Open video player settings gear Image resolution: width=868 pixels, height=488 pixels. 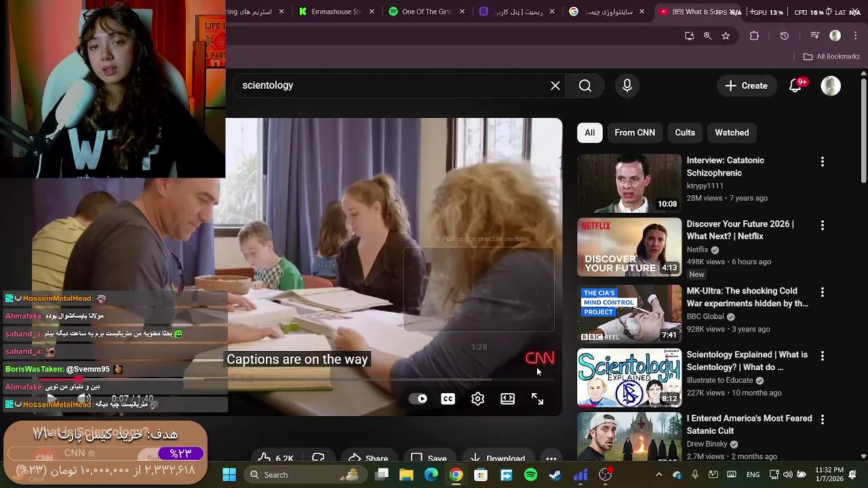click(478, 399)
